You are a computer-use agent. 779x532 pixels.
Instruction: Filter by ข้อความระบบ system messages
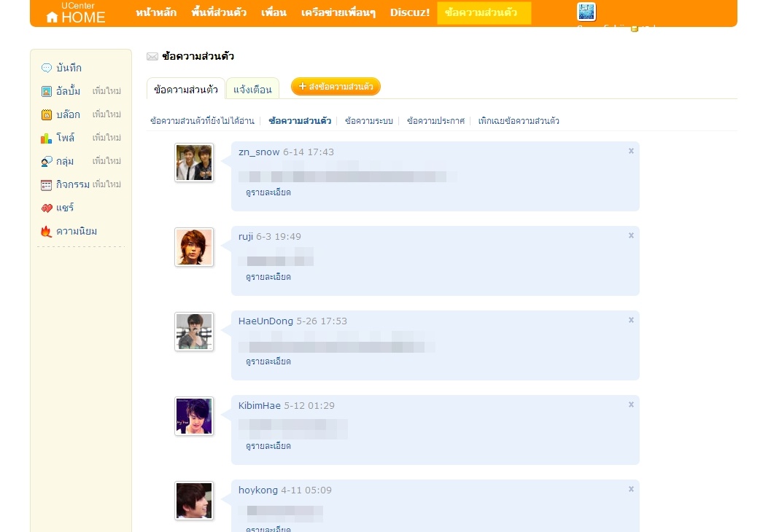(x=368, y=120)
